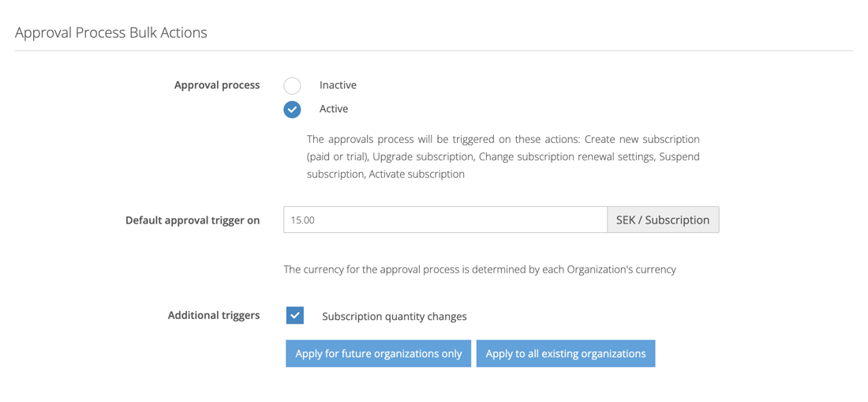Select the Active approval process radio button
This screenshot has width=868, height=402.
click(292, 110)
